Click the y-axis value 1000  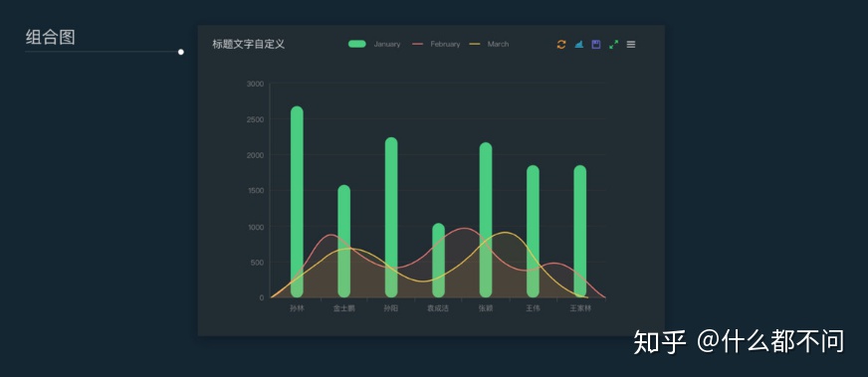click(x=255, y=227)
